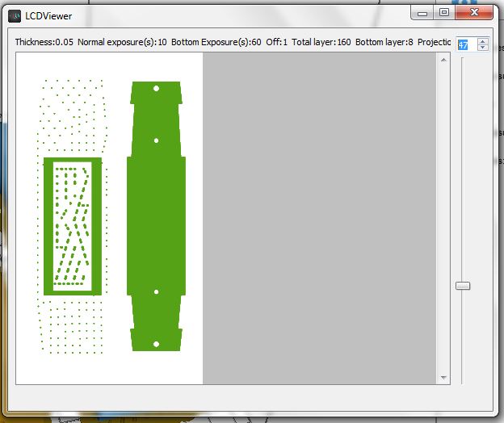
Task: Increase layer number with spinner up arrow
Action: [483, 42]
